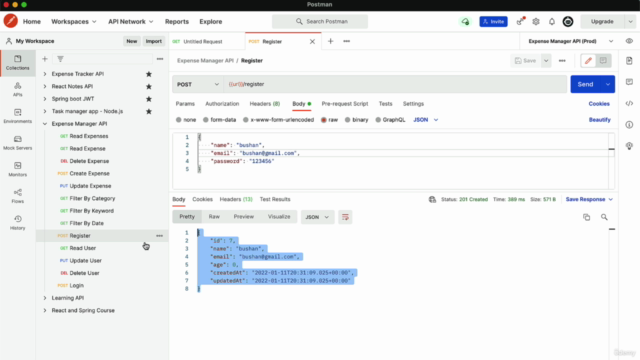Image resolution: width=640 pixels, height=360 pixels.
Task: Select the binary body type
Action: click(357, 120)
